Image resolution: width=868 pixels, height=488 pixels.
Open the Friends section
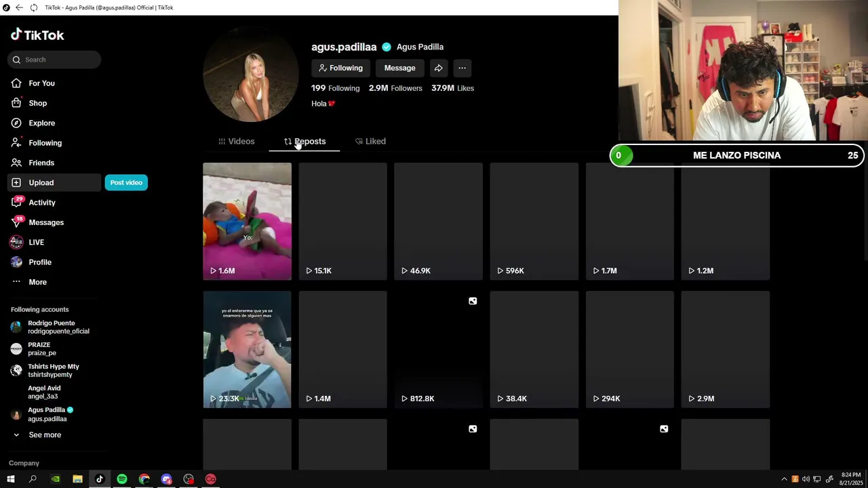[41, 163]
